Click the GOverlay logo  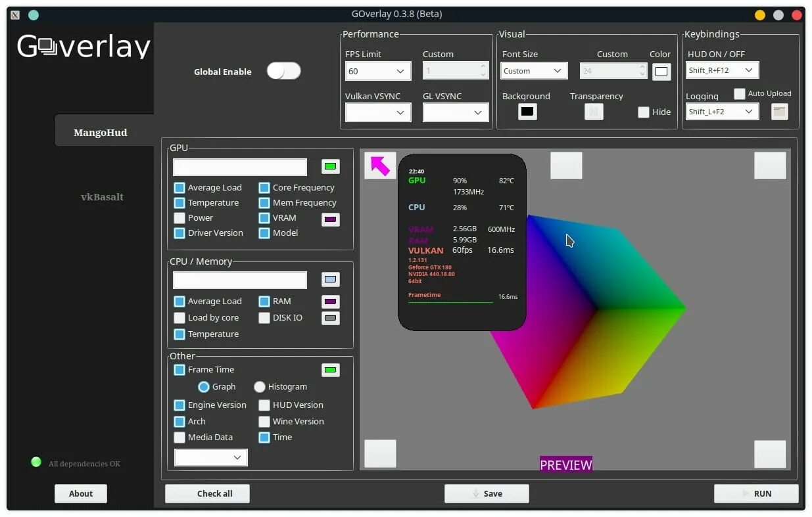[x=84, y=46]
